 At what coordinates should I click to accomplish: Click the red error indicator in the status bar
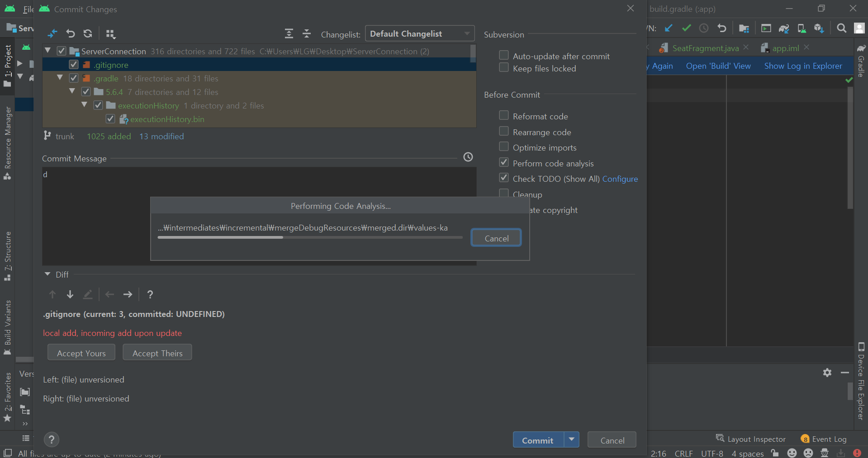coord(857,453)
